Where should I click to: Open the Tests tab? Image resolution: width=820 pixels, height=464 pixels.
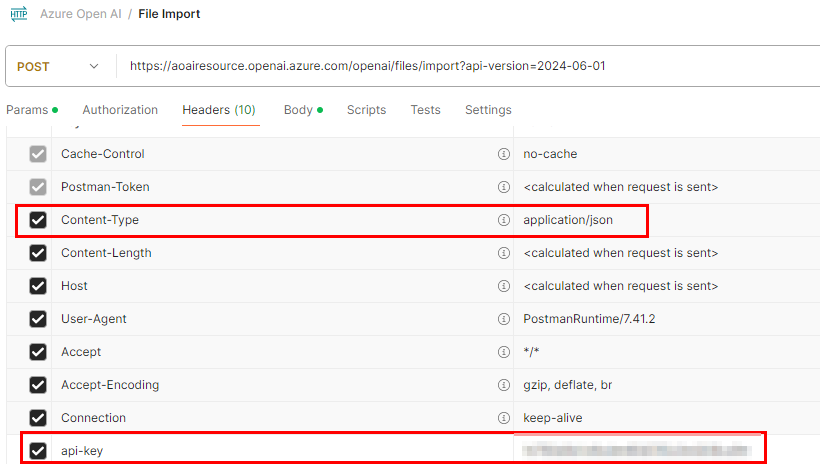pyautogui.click(x=426, y=110)
